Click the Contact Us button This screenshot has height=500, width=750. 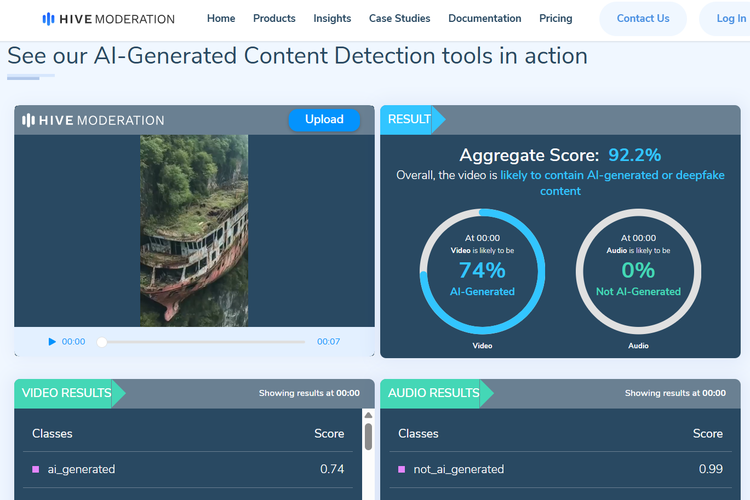click(x=643, y=19)
